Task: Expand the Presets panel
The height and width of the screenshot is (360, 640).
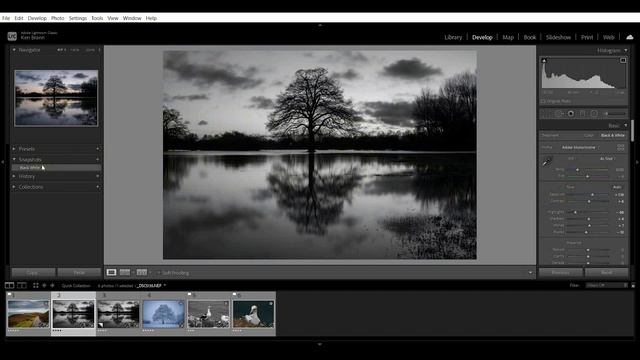Action: [x=14, y=149]
